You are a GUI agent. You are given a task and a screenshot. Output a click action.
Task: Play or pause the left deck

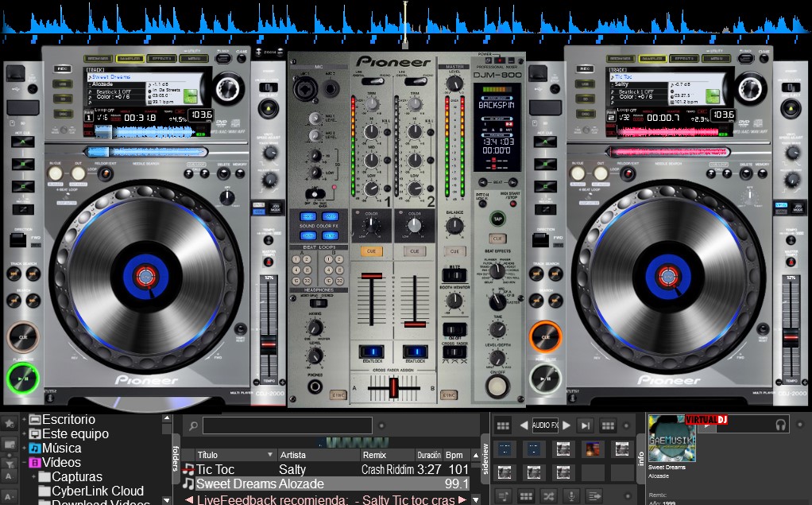pos(22,379)
